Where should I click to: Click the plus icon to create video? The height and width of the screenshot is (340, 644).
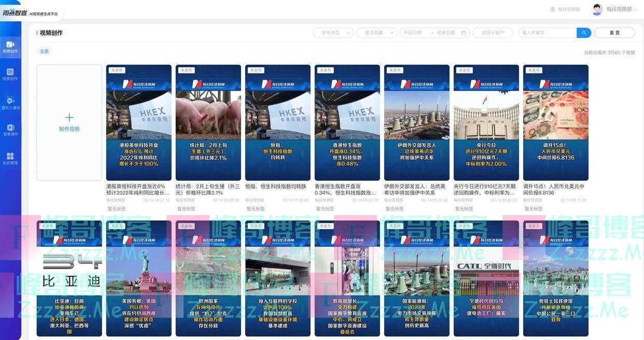tap(69, 118)
